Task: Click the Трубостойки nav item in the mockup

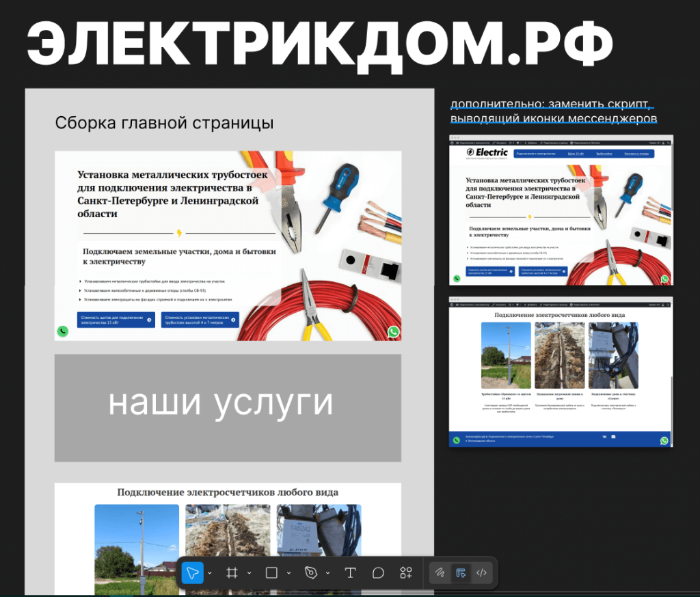Action: coord(604,153)
